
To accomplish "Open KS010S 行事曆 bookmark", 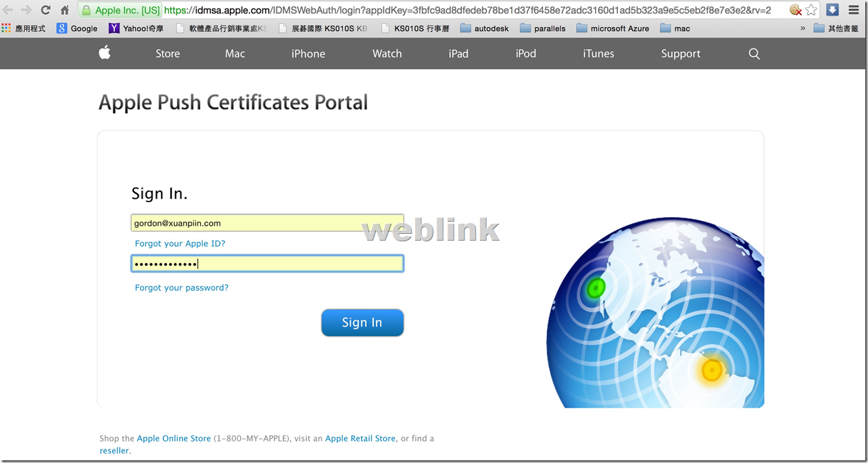I will (x=415, y=28).
